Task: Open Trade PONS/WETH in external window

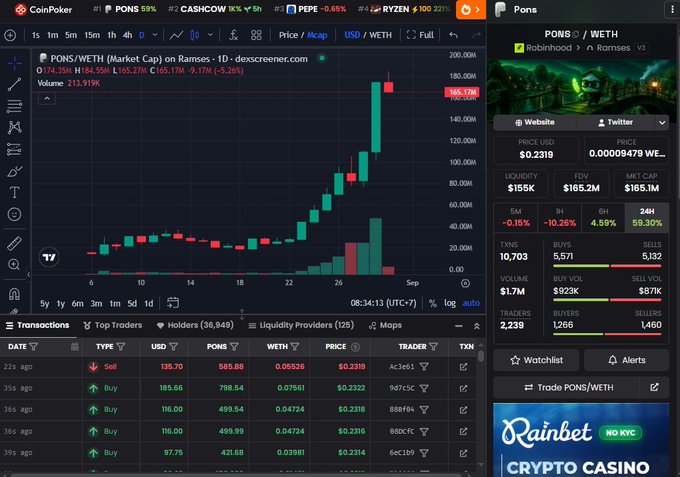Action: 654,387
